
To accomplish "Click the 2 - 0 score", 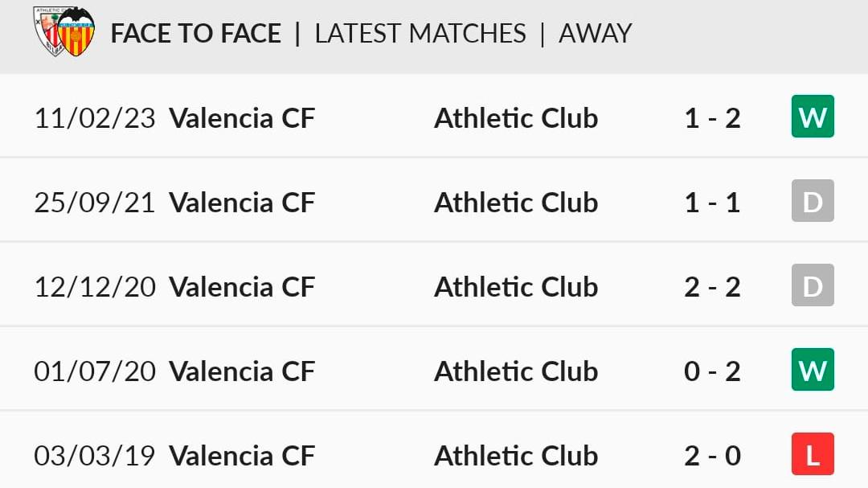I will (712, 456).
